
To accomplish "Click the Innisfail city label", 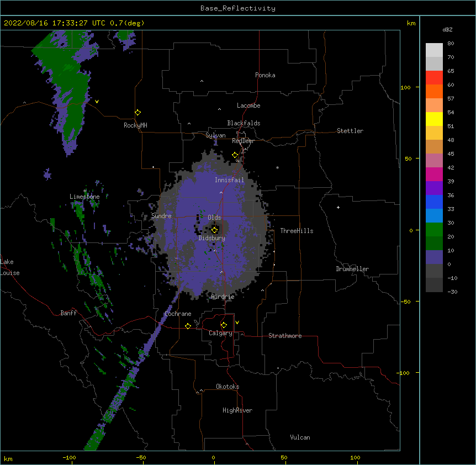I will click(229, 180).
